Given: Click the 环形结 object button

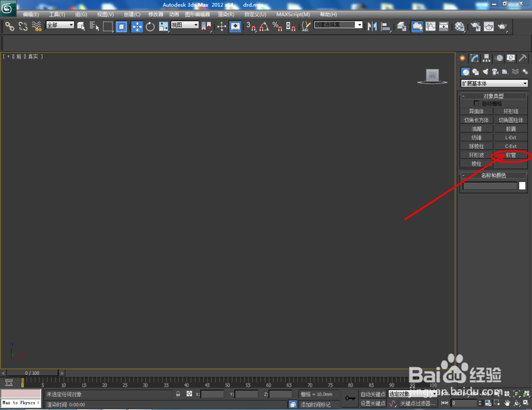Looking at the screenshot, I should click(x=511, y=111).
